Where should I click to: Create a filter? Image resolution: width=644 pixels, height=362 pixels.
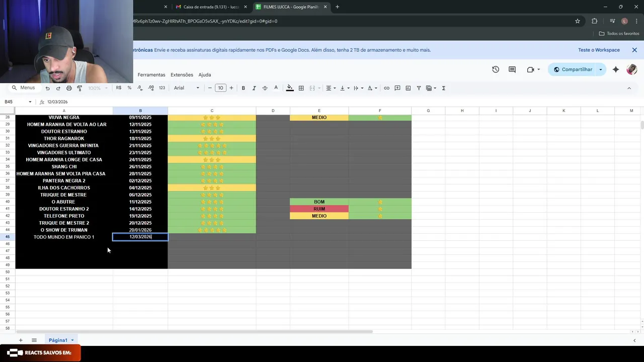point(419,88)
